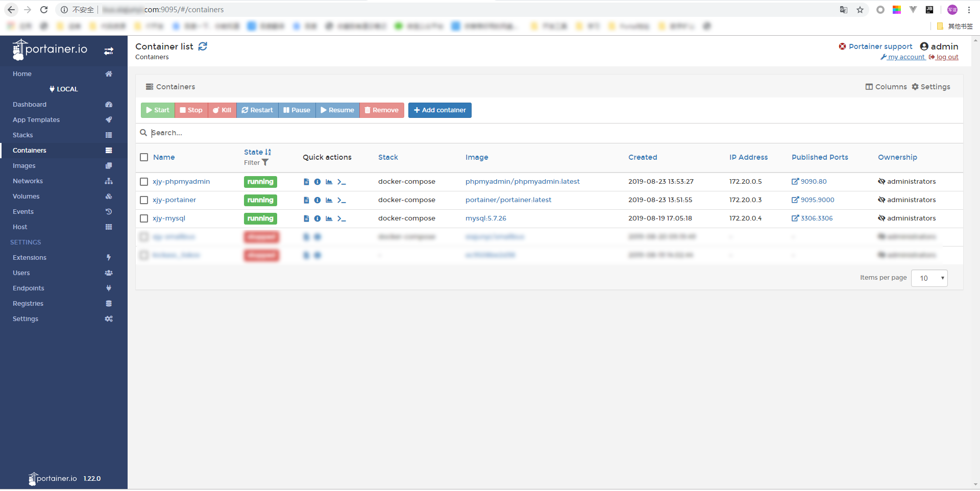Open logs icon for xjy-phpmyadmin
The image size is (980, 491).
(306, 182)
